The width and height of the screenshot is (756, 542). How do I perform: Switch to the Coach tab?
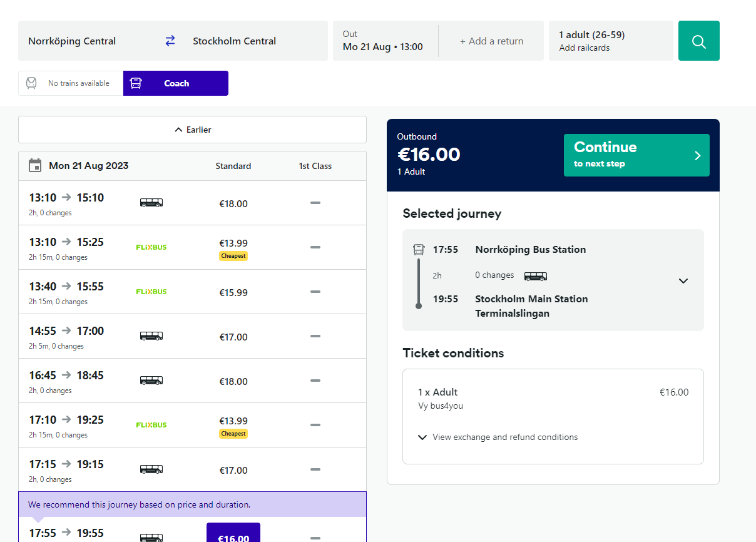(176, 83)
